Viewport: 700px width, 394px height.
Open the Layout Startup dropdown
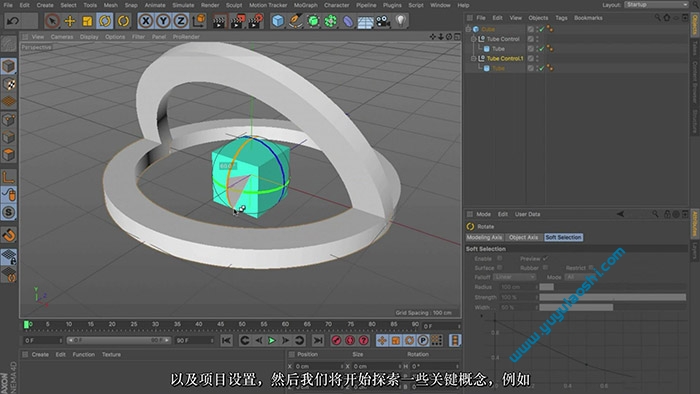(x=656, y=4)
